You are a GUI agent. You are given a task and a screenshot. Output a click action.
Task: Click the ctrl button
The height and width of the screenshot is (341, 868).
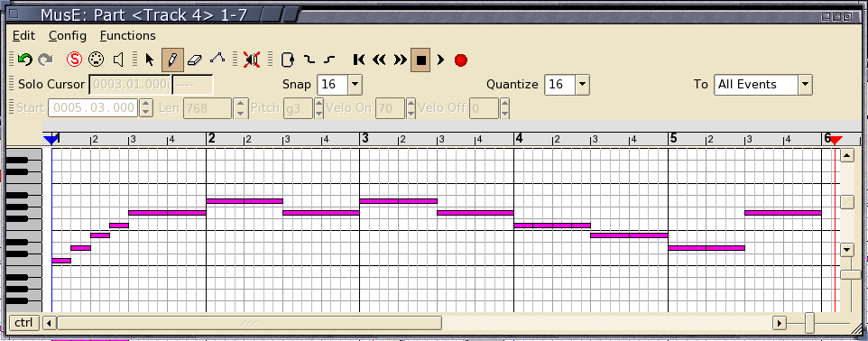pyautogui.click(x=23, y=323)
